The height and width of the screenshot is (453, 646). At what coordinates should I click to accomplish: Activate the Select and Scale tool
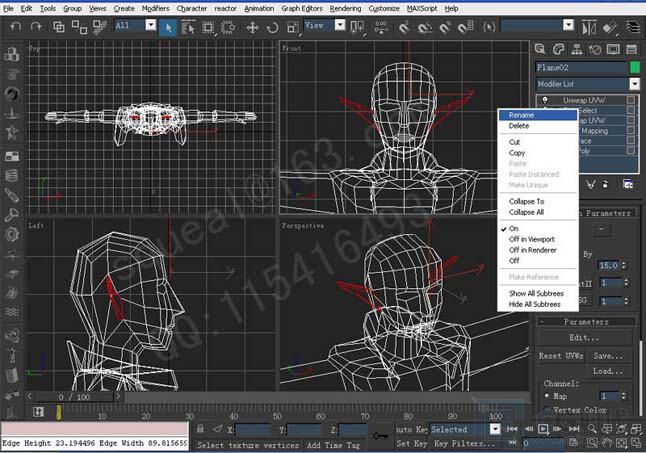293,28
